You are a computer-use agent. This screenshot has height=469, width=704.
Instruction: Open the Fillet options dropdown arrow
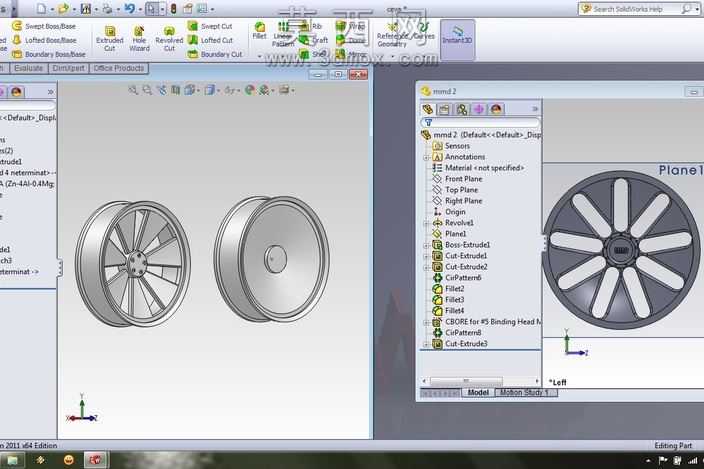pos(260,56)
